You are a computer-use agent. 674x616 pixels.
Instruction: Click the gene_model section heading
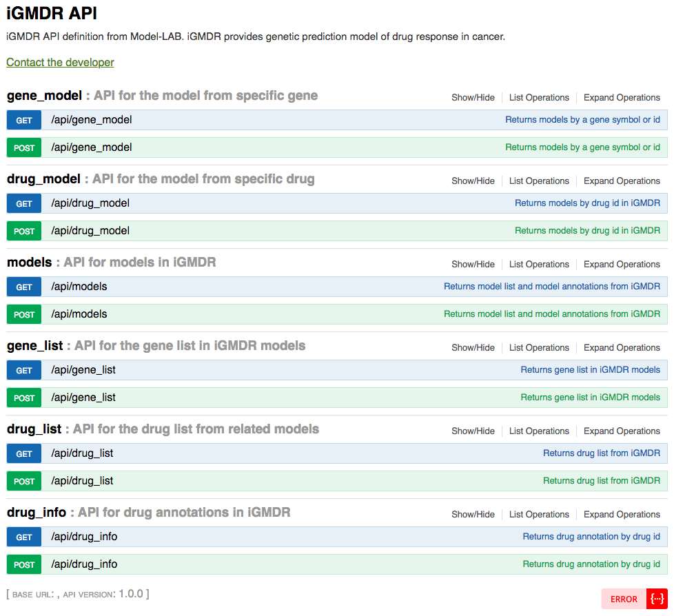(x=44, y=95)
